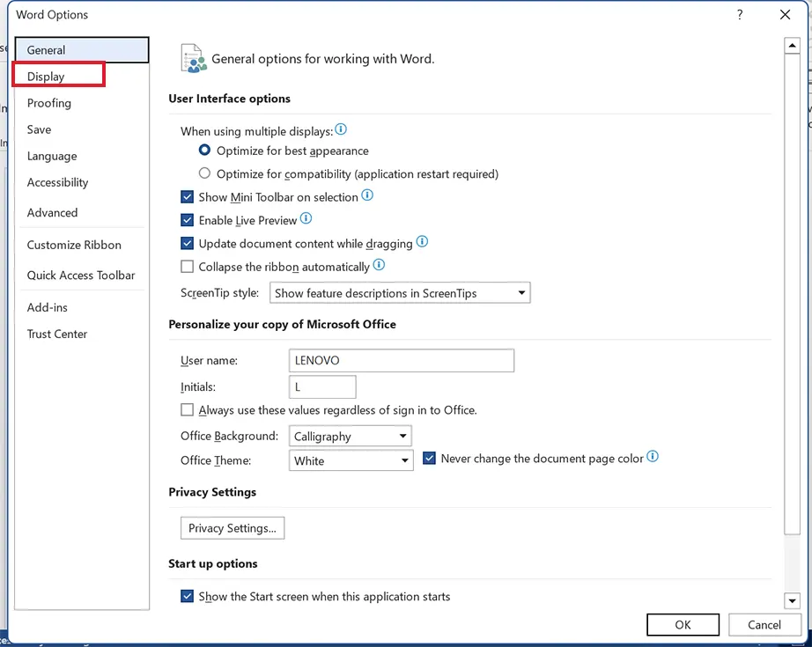
Task: Click the 'Personalize your copy of Microsoft Office' heading
Action: pos(282,324)
